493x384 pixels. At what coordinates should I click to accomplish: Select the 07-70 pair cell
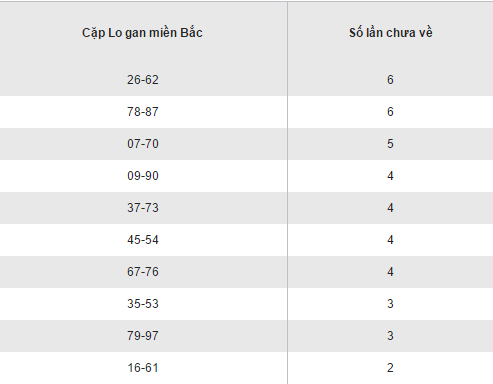click(x=143, y=144)
